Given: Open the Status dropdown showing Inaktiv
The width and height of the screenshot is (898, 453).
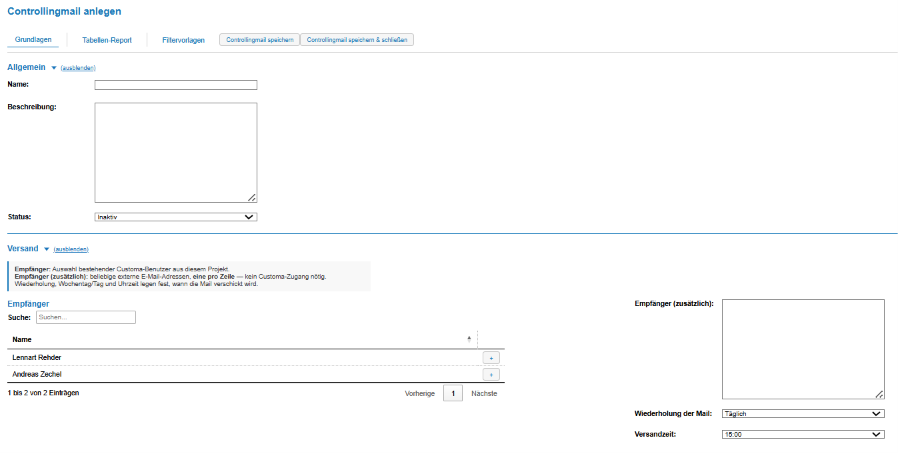Looking at the screenshot, I should (176, 217).
